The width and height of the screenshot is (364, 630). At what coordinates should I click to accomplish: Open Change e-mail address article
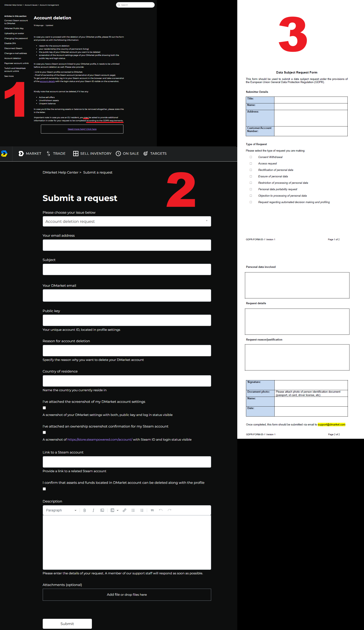pos(16,53)
